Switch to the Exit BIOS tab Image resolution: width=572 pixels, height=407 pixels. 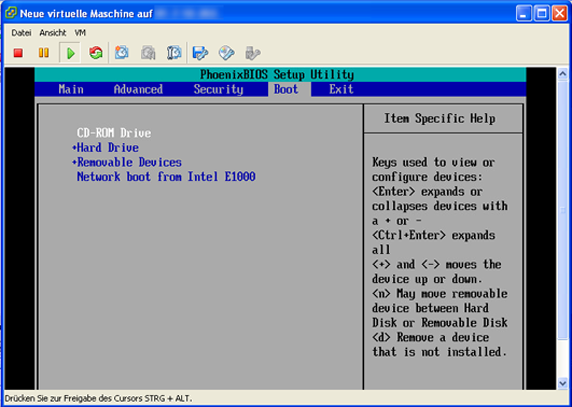(341, 89)
